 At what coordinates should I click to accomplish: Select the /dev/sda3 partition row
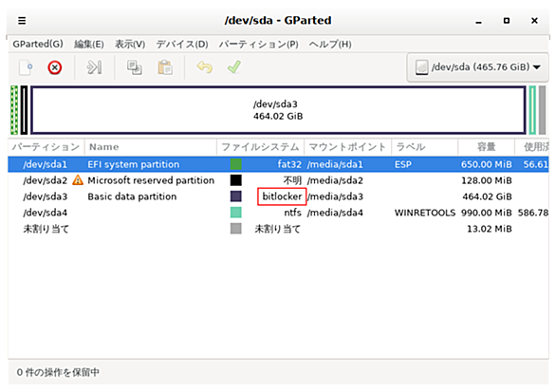(278, 196)
